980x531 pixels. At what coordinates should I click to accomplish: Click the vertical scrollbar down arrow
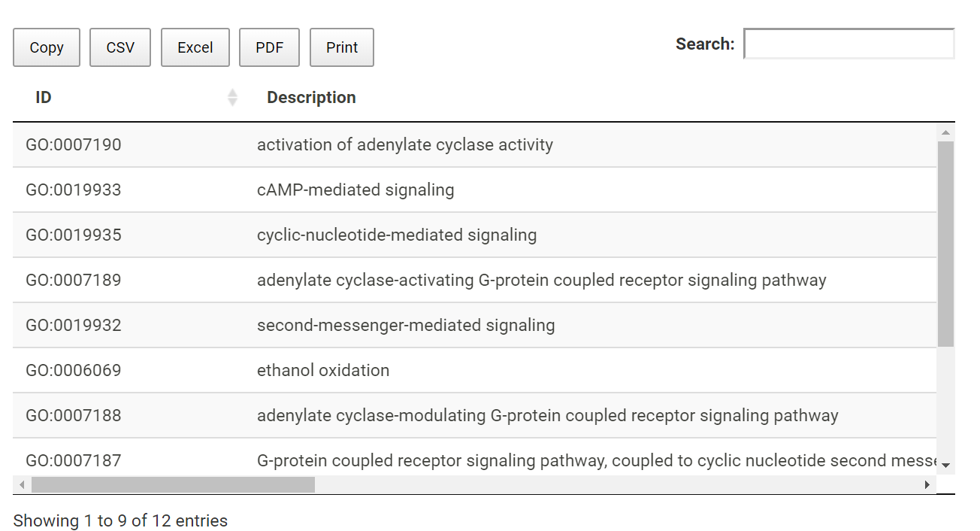[x=945, y=466]
